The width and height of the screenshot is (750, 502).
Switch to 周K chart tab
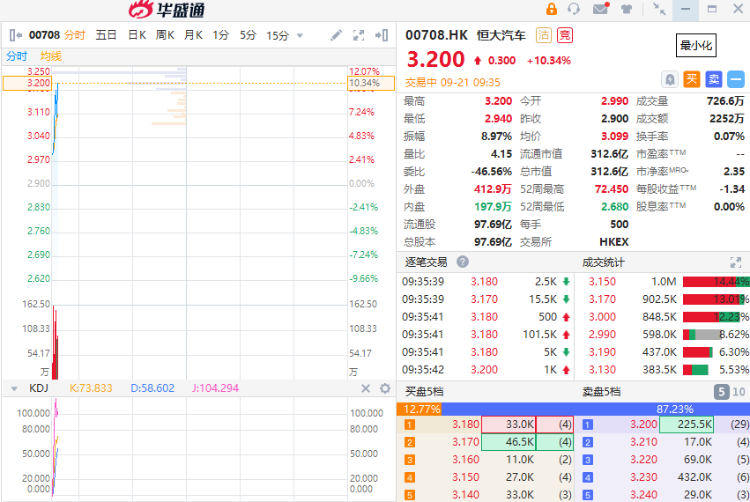[x=165, y=35]
